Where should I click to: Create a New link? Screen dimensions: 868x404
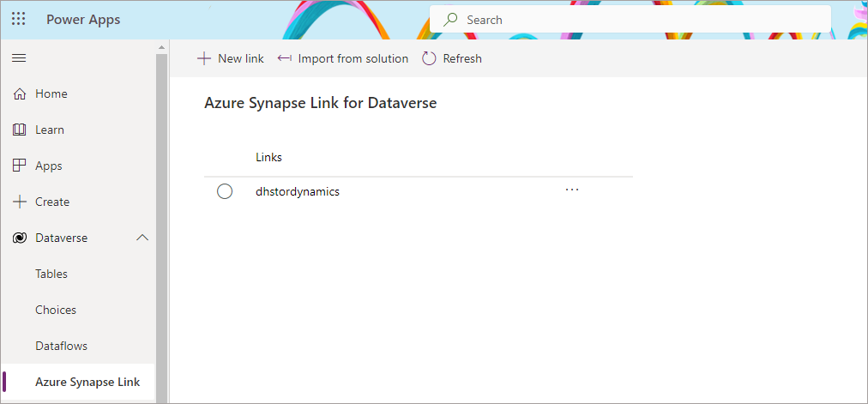click(231, 58)
